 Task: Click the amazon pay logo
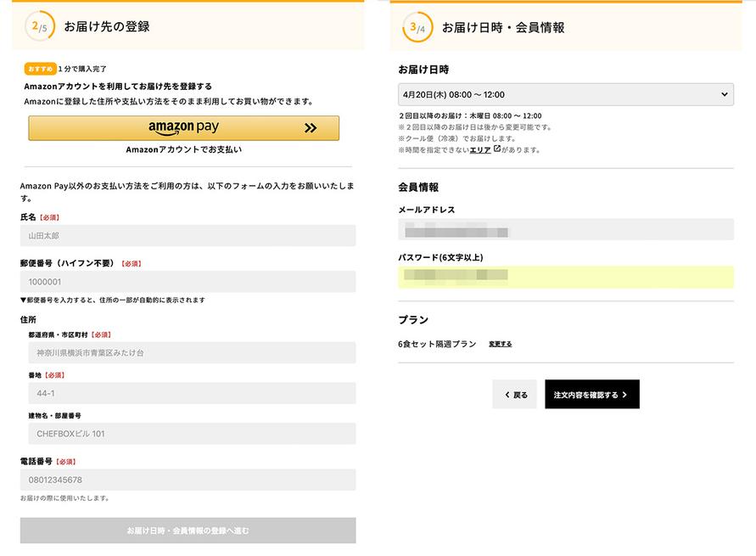click(x=183, y=128)
